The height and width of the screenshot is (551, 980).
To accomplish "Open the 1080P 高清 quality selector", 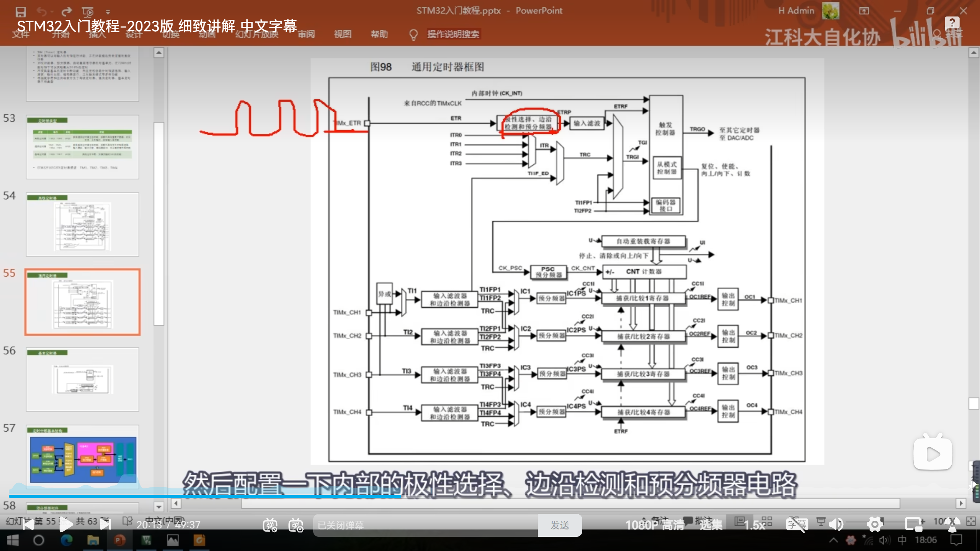I will [x=654, y=525].
